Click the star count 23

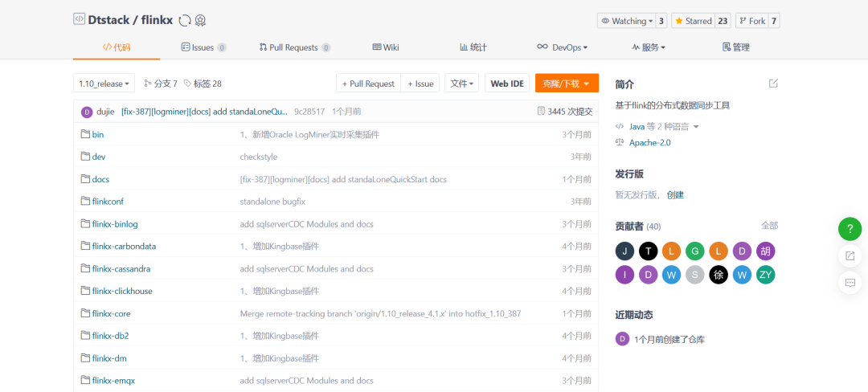point(723,21)
